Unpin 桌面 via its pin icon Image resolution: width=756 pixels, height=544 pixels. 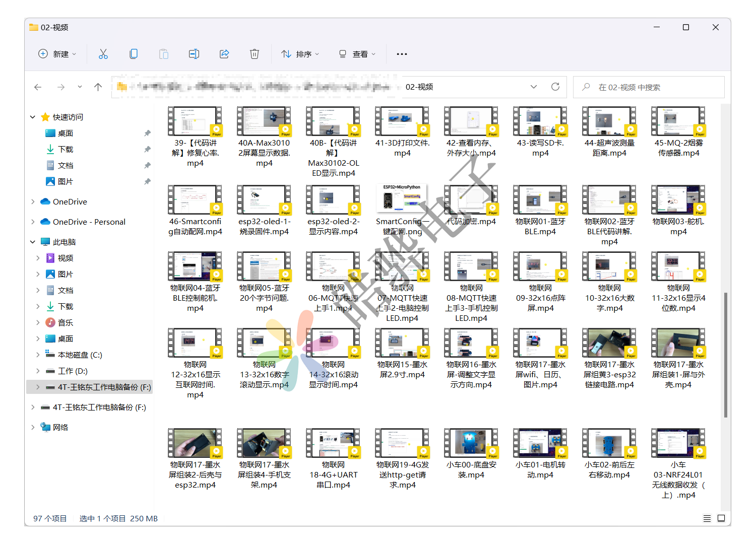click(x=147, y=133)
